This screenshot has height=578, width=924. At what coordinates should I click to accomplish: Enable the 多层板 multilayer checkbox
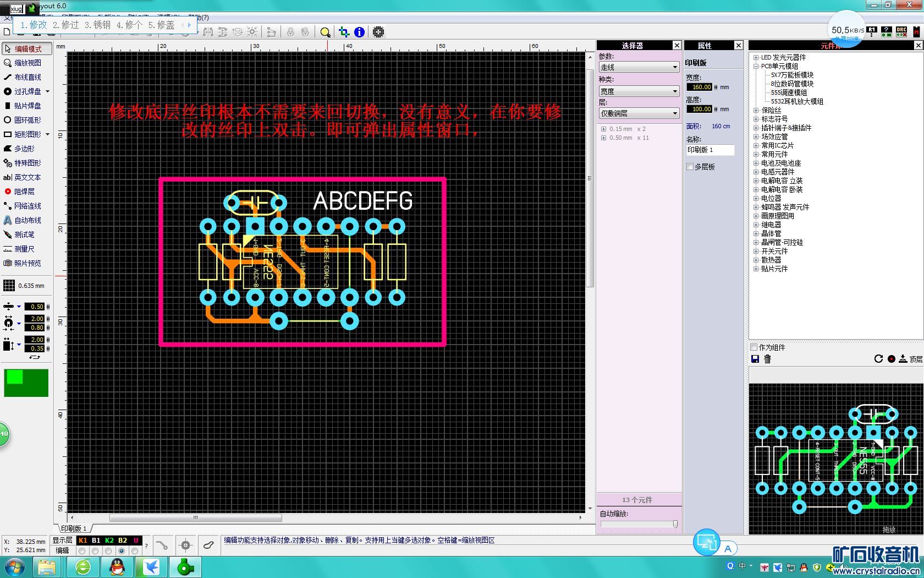[690, 167]
